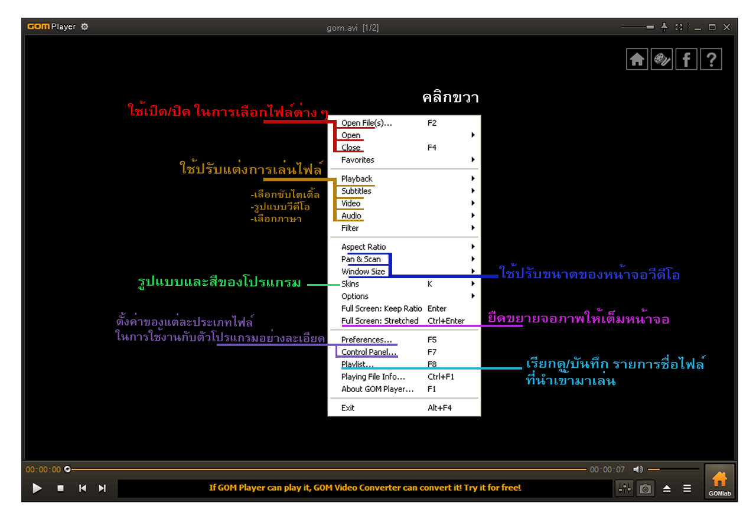The image size is (756, 532).
Task: Show the playlist via the list icon
Action: tap(687, 488)
